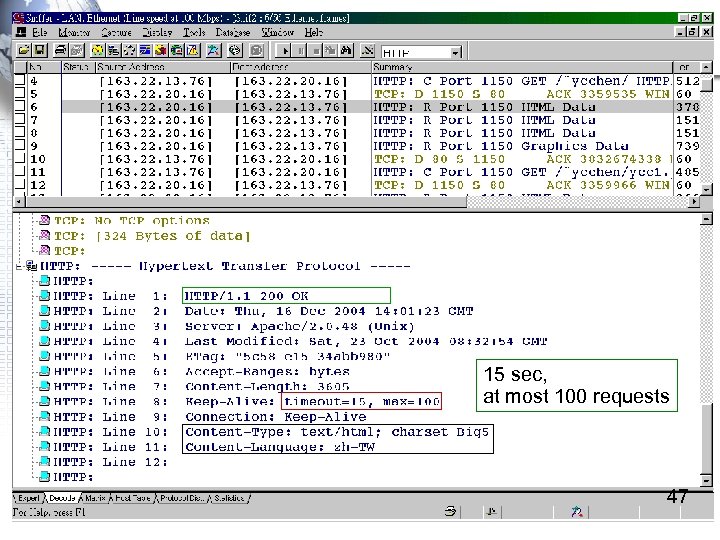
Task: Click the Print toolbar icon
Action: point(61,50)
